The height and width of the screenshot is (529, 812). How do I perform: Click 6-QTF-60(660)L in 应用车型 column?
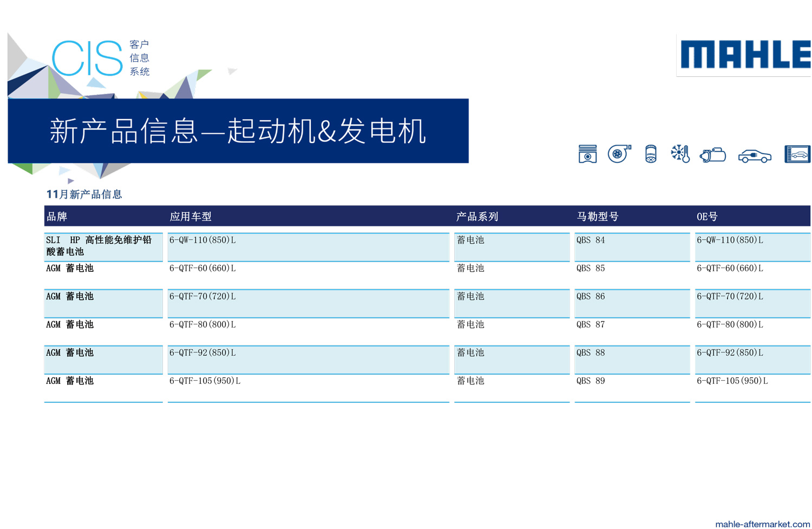coord(202,268)
